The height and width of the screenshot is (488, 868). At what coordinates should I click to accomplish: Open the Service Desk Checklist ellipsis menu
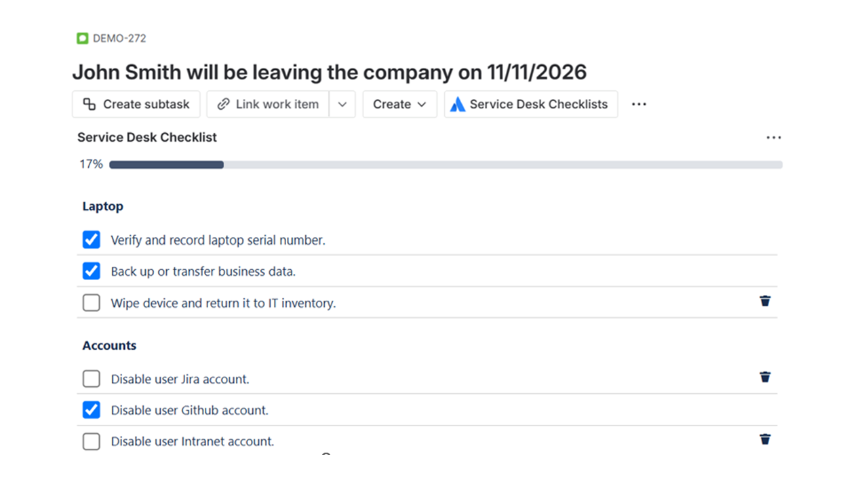[x=774, y=137]
